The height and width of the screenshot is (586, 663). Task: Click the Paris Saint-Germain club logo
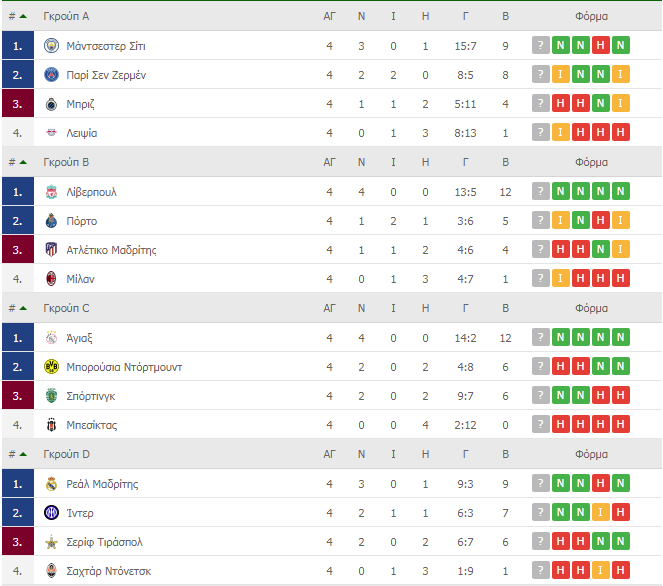[52, 75]
